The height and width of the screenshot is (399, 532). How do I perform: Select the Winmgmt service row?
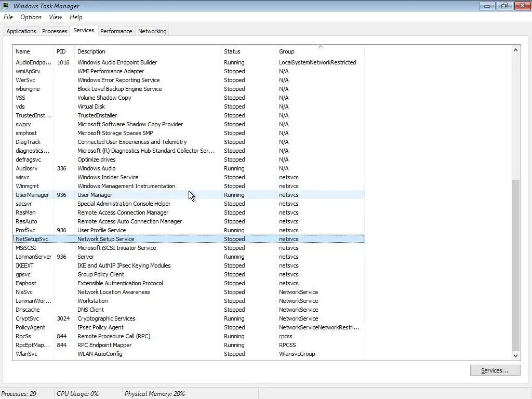tap(189, 186)
